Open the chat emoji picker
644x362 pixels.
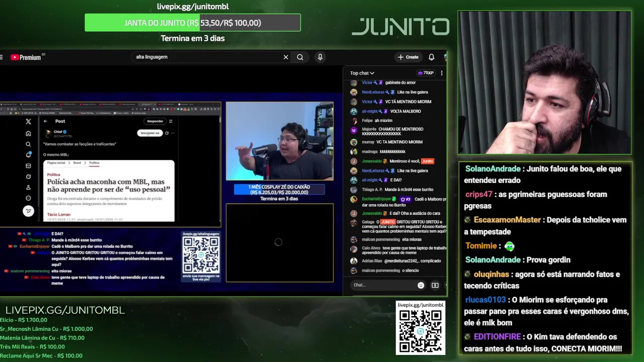[x=421, y=285]
